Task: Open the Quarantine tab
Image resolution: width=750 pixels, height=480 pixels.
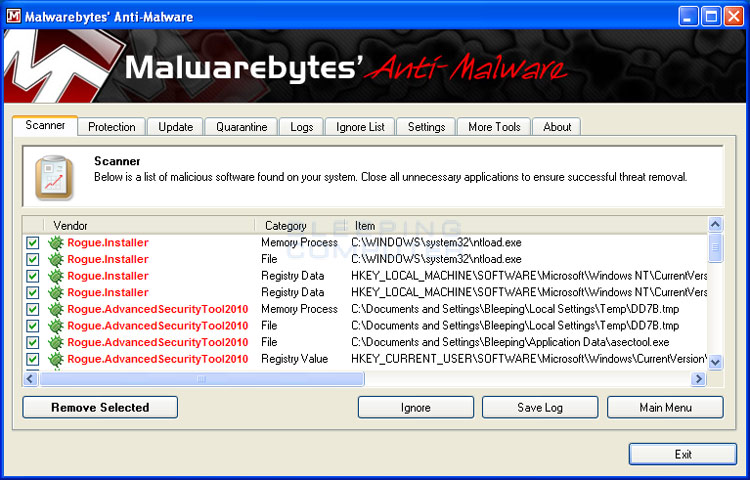Action: pos(242,127)
